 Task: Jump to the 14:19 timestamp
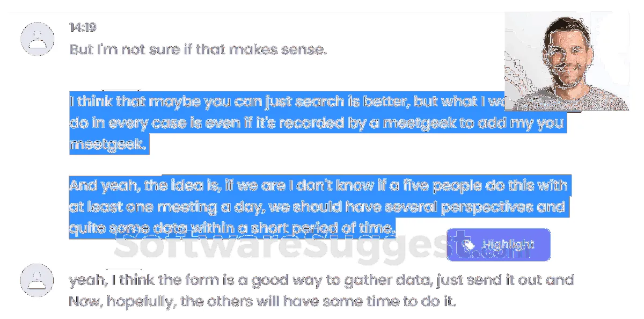pyautogui.click(x=83, y=27)
